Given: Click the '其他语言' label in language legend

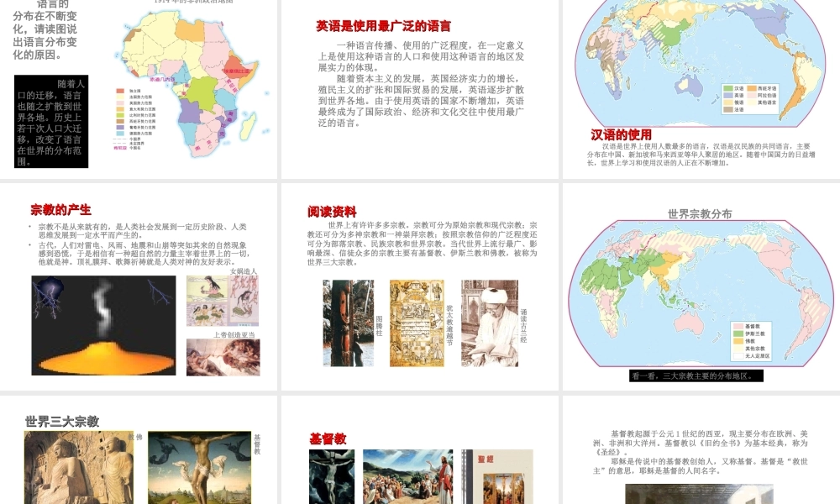Looking at the screenshot, I should (x=767, y=102).
